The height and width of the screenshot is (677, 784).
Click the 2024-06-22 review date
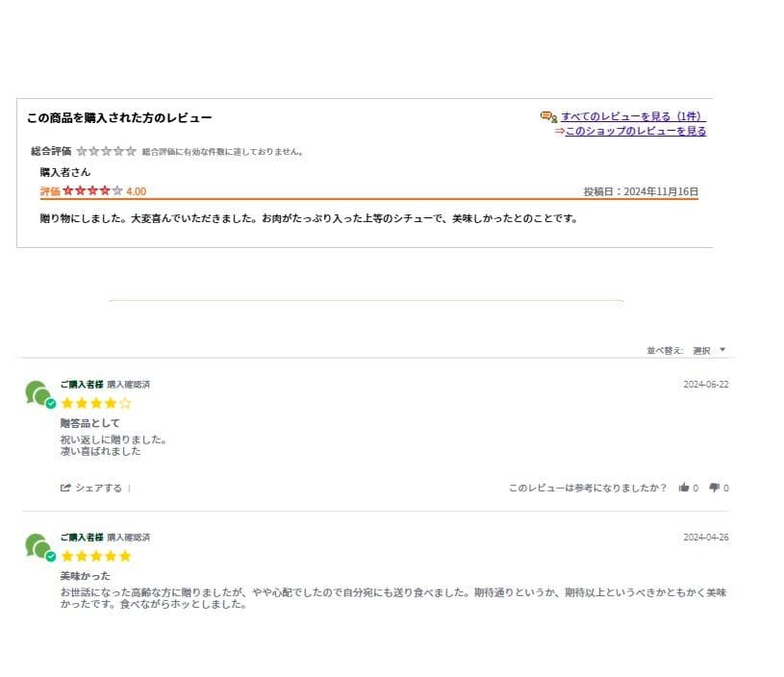tap(705, 385)
